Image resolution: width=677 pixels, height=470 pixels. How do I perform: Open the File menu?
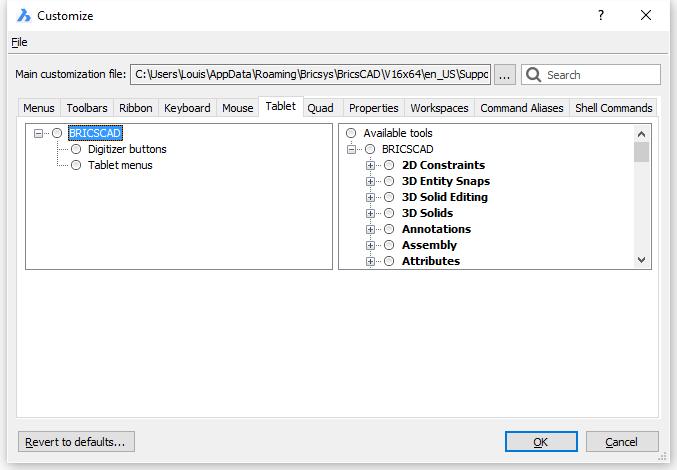click(19, 42)
